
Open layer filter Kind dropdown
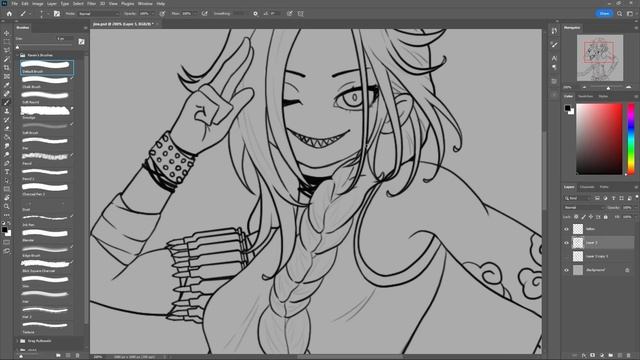[x=577, y=198]
